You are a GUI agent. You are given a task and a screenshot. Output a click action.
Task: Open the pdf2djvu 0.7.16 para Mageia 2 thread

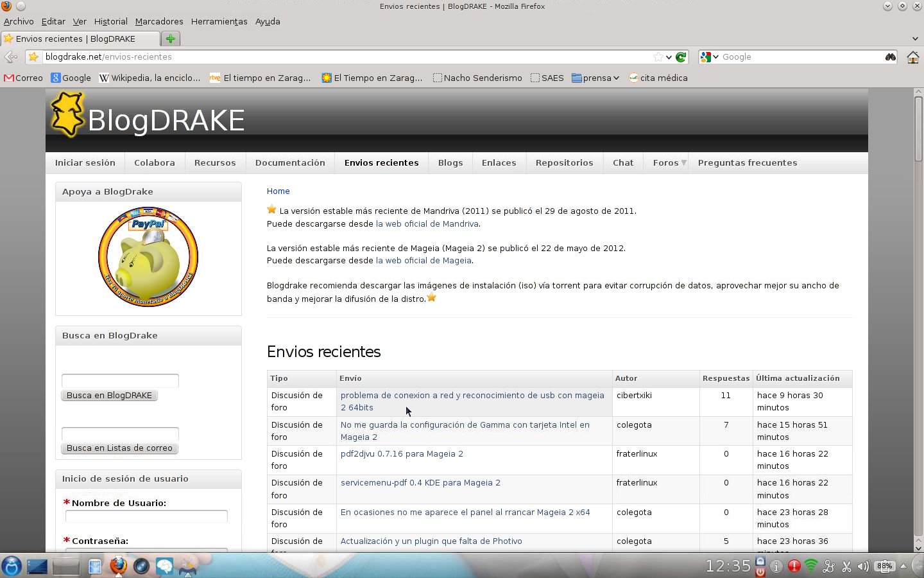[x=402, y=453]
